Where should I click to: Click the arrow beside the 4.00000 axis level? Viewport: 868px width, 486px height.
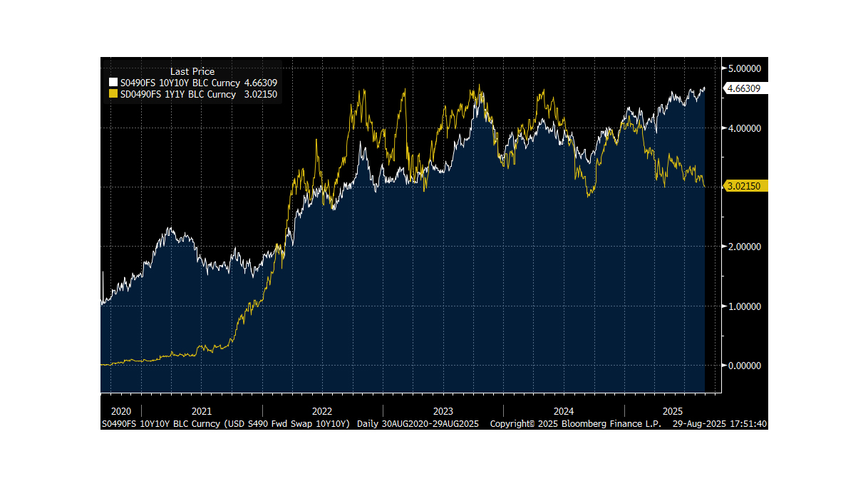[725, 129]
